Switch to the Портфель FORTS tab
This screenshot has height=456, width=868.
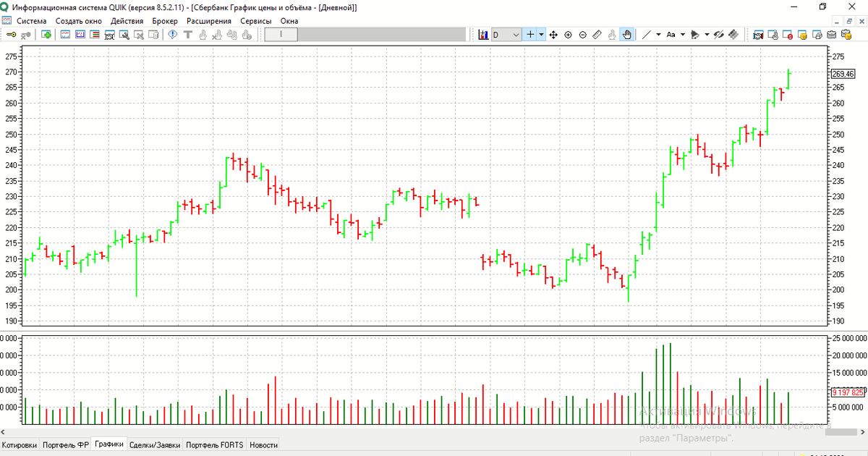click(215, 444)
